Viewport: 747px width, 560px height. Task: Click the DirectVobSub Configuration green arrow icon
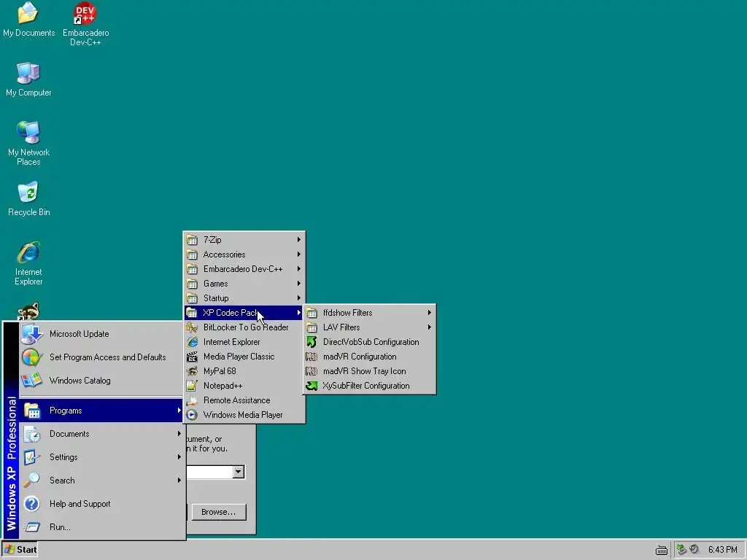[311, 342]
